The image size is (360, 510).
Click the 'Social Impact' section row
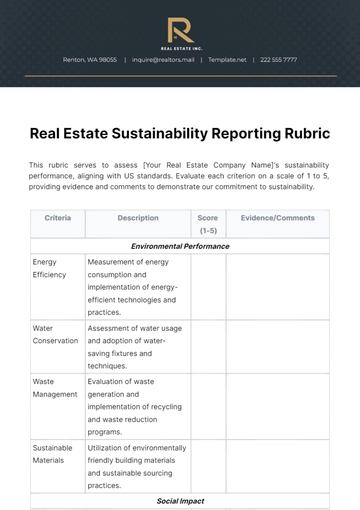(180, 501)
